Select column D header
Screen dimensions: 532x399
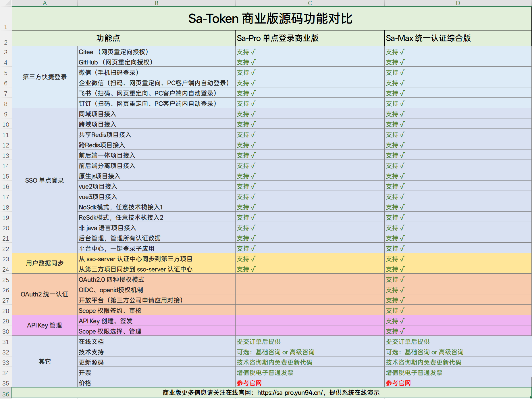click(x=458, y=3)
